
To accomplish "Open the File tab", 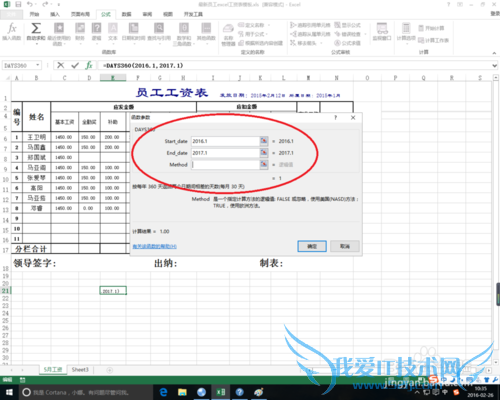I will [11, 14].
